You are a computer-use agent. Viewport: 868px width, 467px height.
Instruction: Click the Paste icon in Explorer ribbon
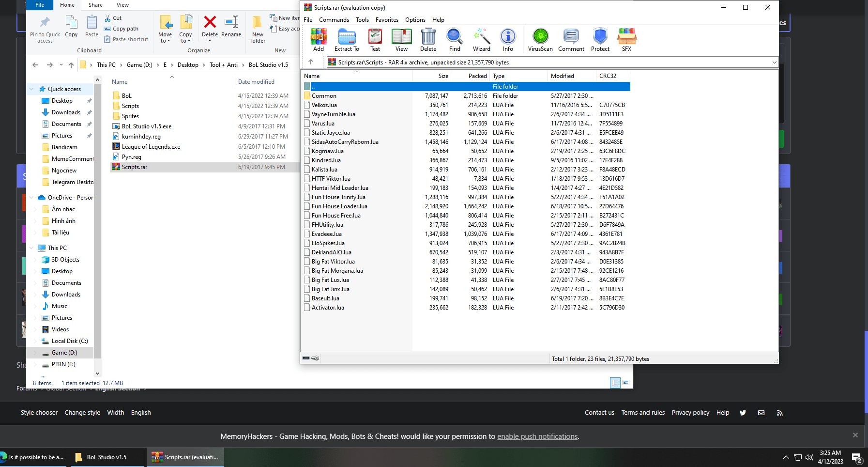91,27
